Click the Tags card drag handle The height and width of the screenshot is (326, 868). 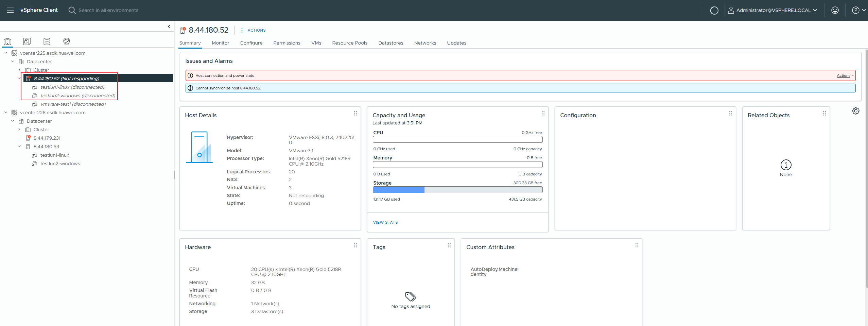point(449,245)
